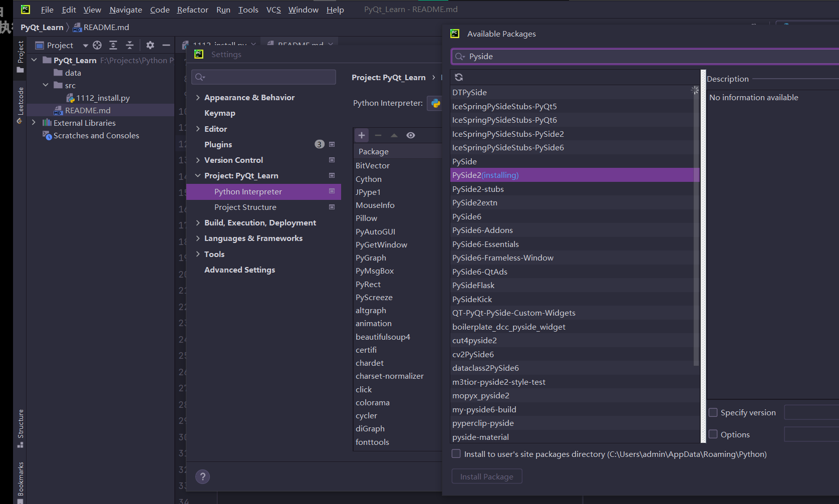The height and width of the screenshot is (504, 839).
Task: Select pyside-material package
Action: tap(575, 437)
